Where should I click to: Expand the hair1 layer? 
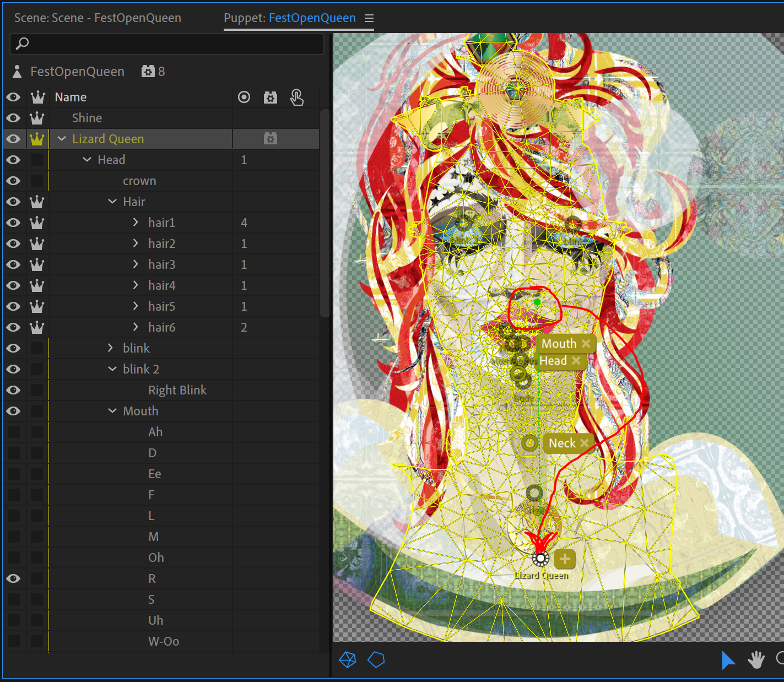click(x=136, y=223)
